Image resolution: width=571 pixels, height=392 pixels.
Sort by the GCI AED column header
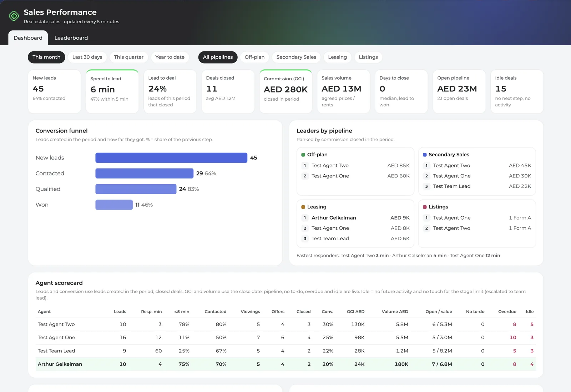(x=355, y=312)
